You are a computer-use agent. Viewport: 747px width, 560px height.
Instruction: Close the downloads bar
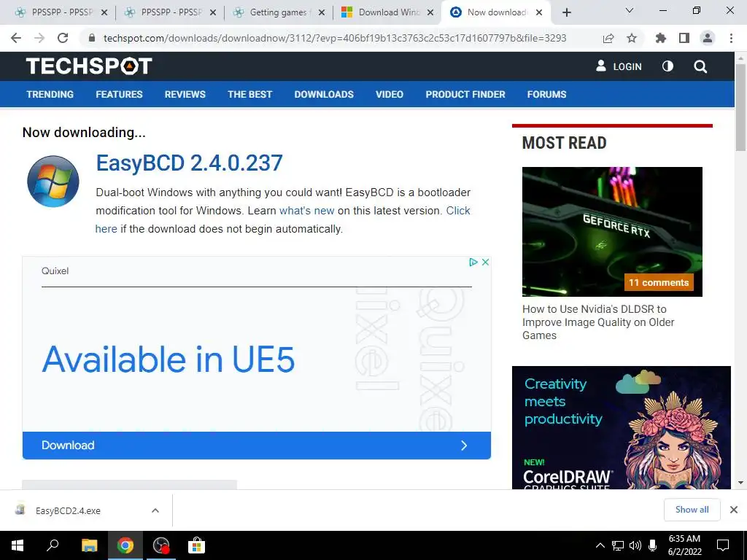tap(734, 510)
